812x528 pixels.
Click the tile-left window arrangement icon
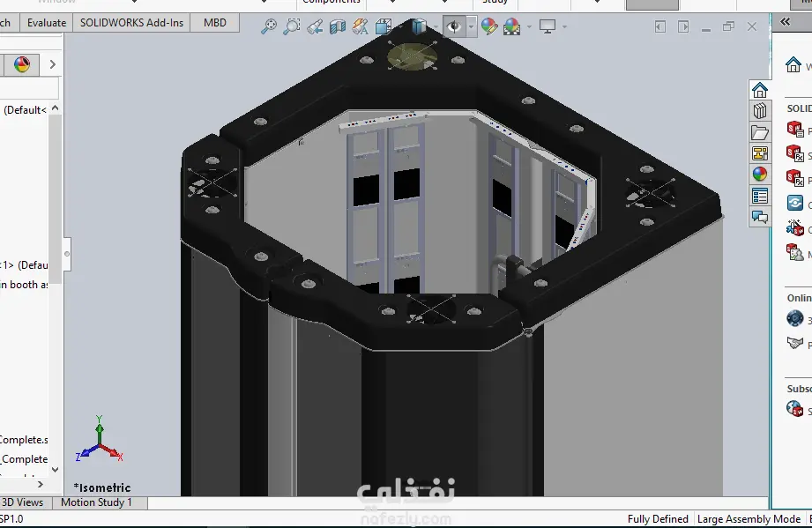(x=659, y=26)
